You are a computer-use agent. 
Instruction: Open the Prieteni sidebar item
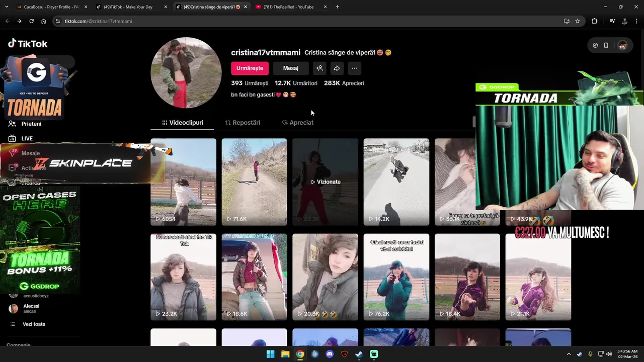[25, 124]
